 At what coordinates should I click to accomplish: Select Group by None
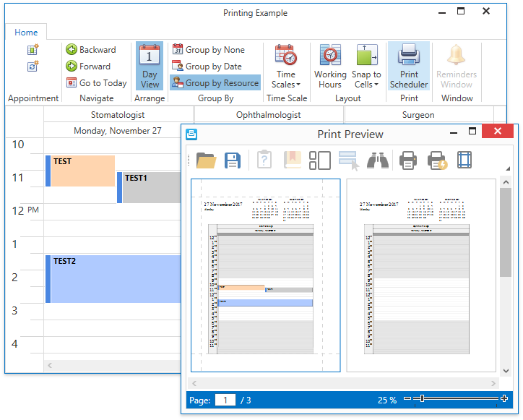click(x=209, y=49)
